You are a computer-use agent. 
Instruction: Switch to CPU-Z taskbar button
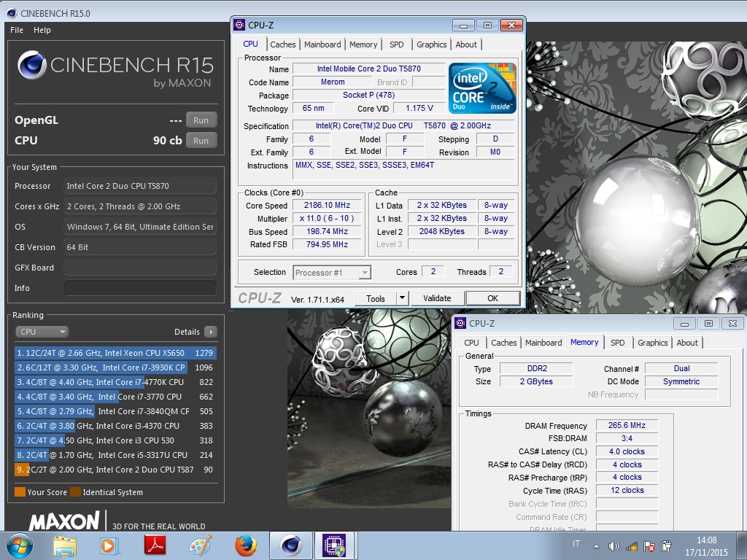334,545
